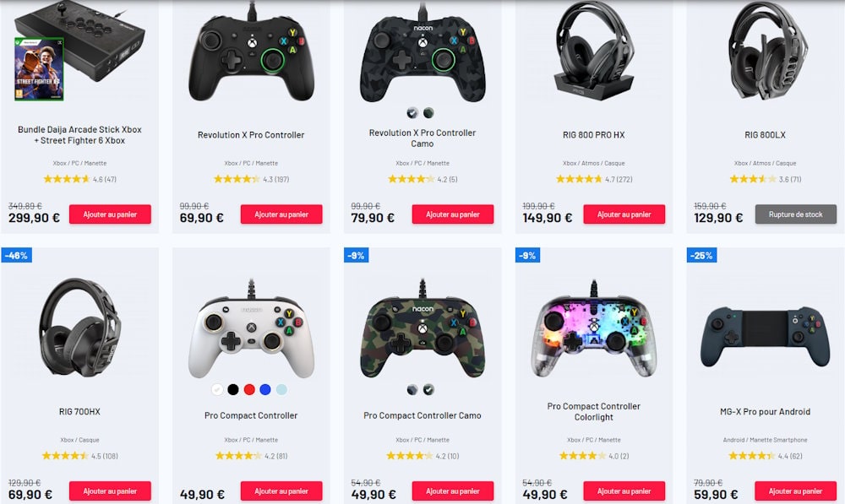Open the RIG 800LX headset image

pos(766,51)
